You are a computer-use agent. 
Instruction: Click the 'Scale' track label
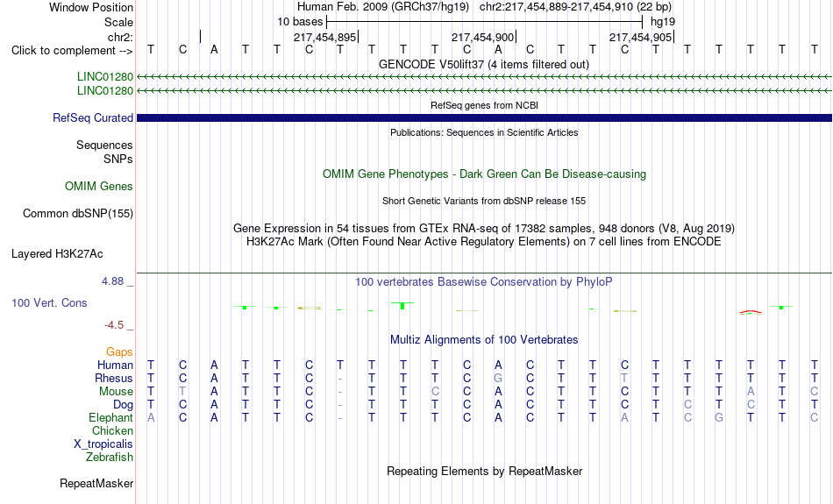[x=118, y=22]
